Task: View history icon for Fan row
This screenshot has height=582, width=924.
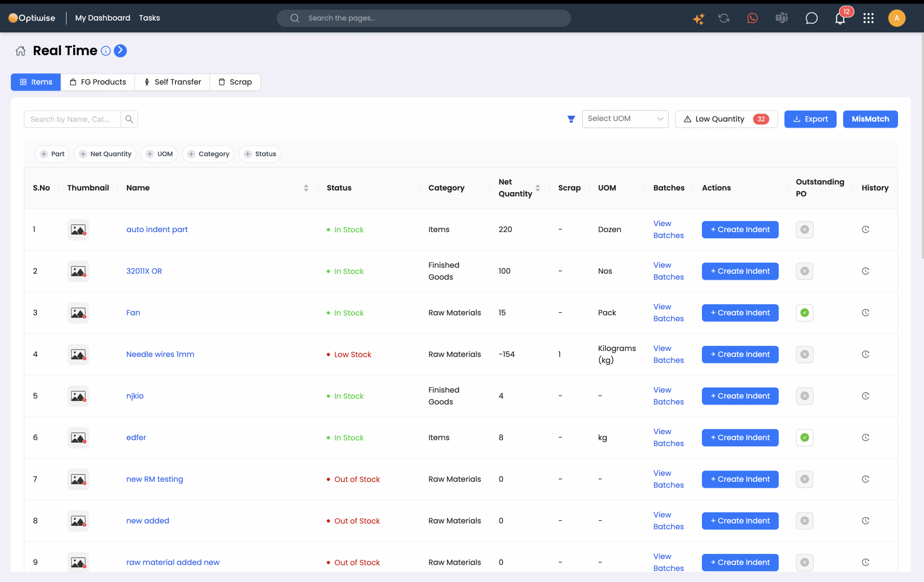Action: click(x=865, y=313)
